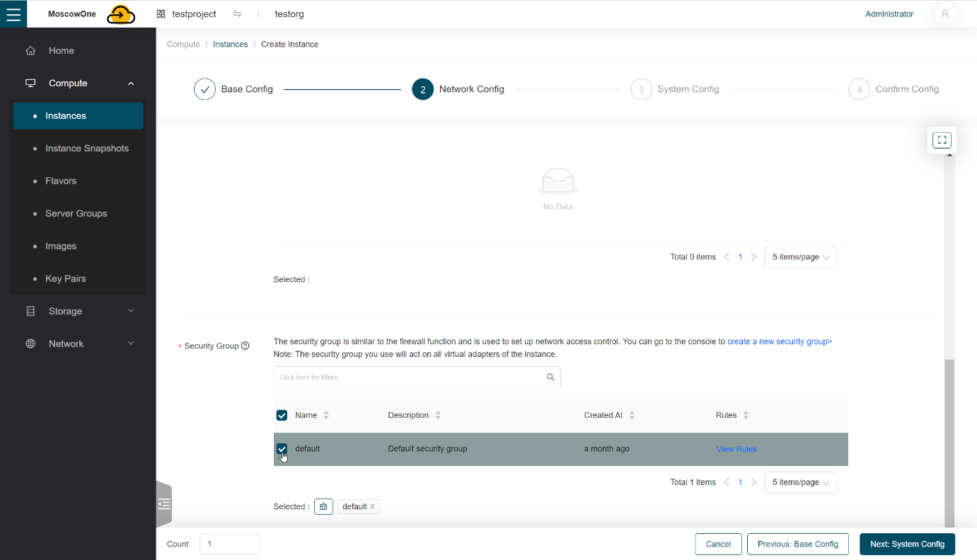Open View Rules for default group
This screenshot has width=977, height=560.
pyautogui.click(x=736, y=449)
